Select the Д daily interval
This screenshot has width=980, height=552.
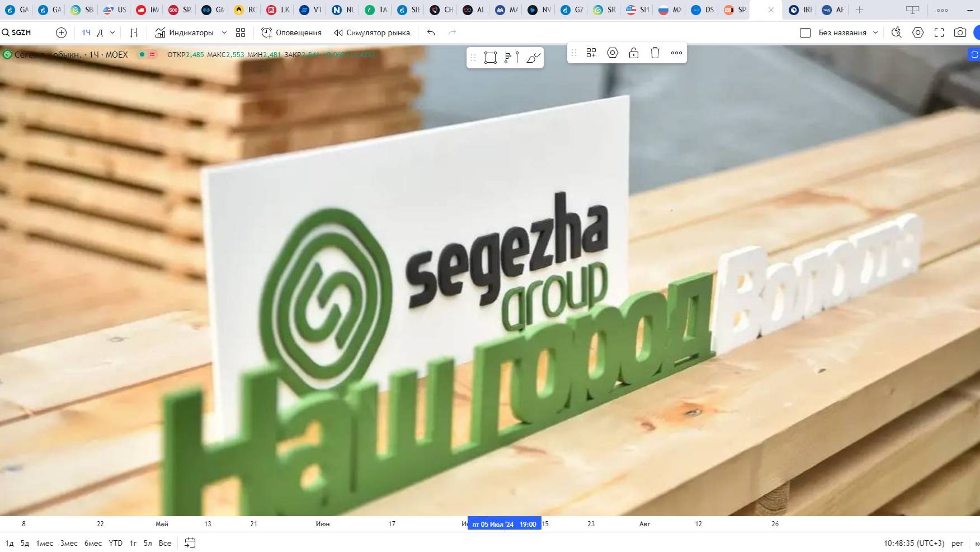tap(100, 32)
